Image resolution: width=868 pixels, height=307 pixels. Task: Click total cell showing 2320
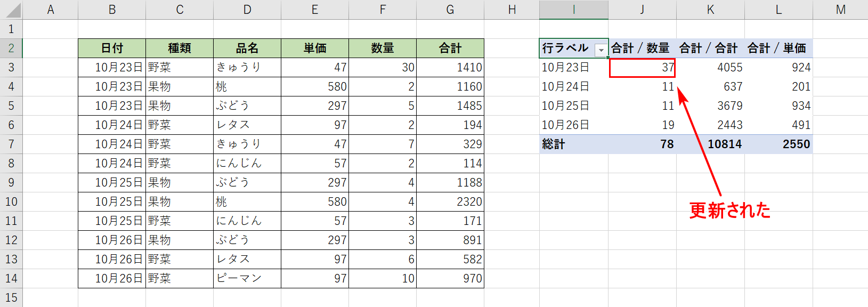450,201
